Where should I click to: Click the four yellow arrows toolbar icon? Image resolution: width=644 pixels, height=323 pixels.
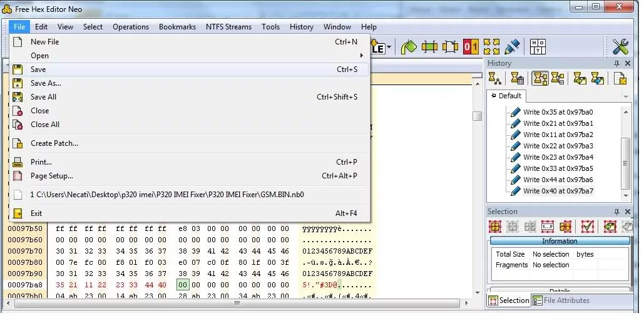[491, 47]
